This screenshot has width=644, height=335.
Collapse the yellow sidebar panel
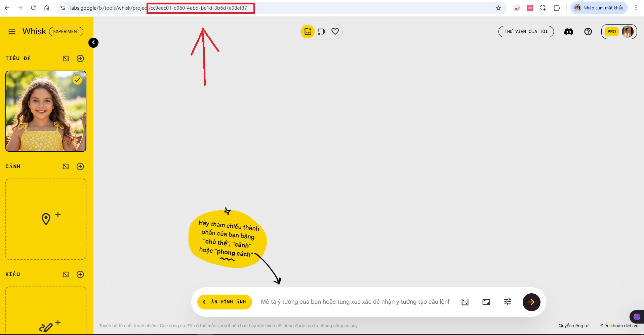[x=93, y=43]
